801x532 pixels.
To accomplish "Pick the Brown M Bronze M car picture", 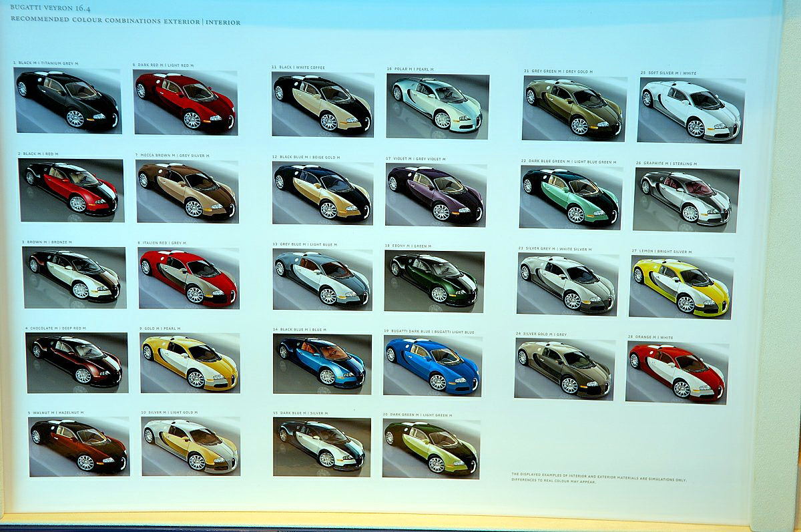I will 73,277.
